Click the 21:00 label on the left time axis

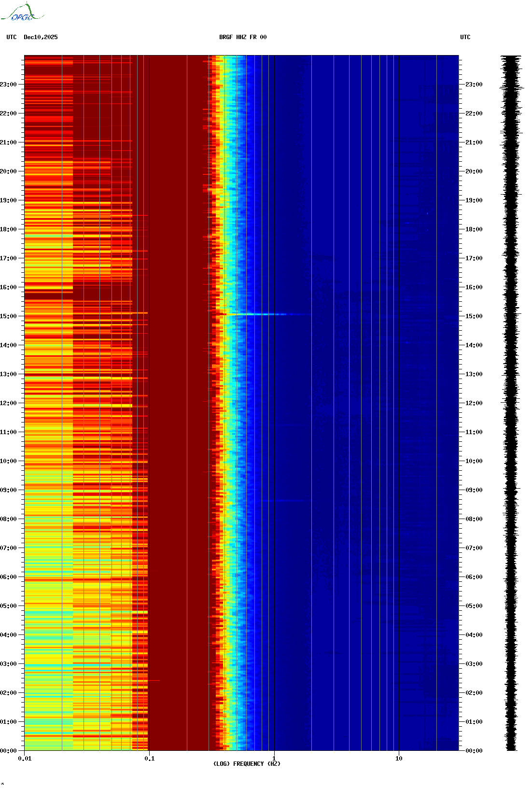[x=8, y=142]
